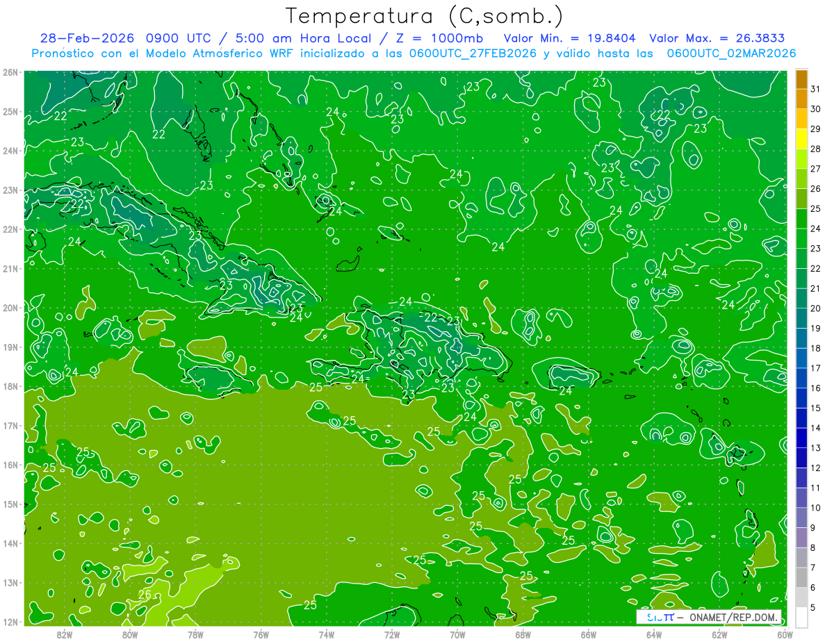Click the 24N latitude axis label
The image size is (834, 644).
(10, 151)
